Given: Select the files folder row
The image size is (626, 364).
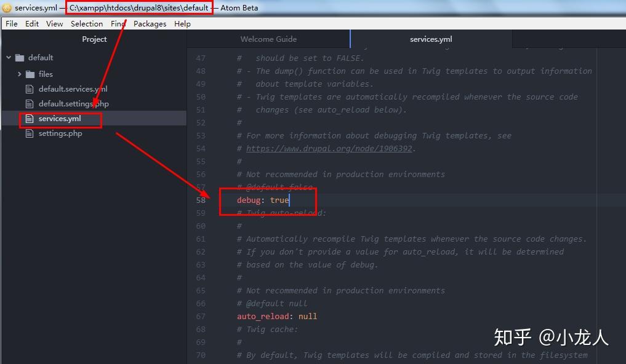Looking at the screenshot, I should (x=94, y=74).
